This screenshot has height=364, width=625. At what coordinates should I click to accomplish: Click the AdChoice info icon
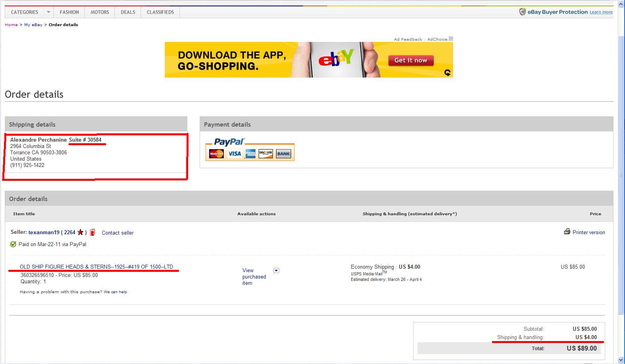[451, 39]
